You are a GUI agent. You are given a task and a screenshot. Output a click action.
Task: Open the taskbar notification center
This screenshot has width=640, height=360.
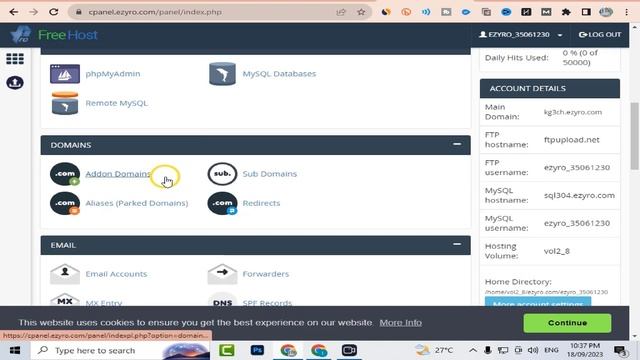(621, 351)
